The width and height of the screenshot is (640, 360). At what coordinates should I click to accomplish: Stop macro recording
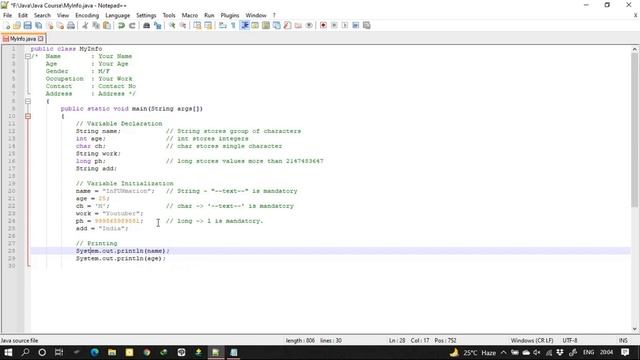[334, 25]
